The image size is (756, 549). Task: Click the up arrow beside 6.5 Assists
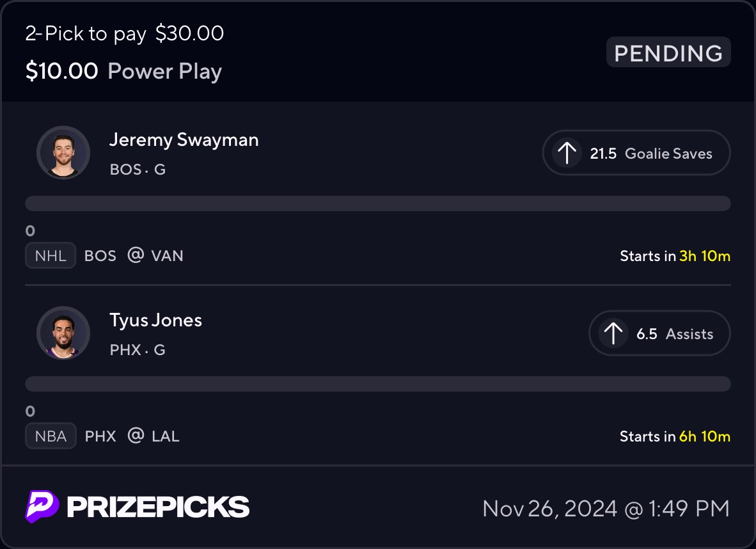point(613,333)
